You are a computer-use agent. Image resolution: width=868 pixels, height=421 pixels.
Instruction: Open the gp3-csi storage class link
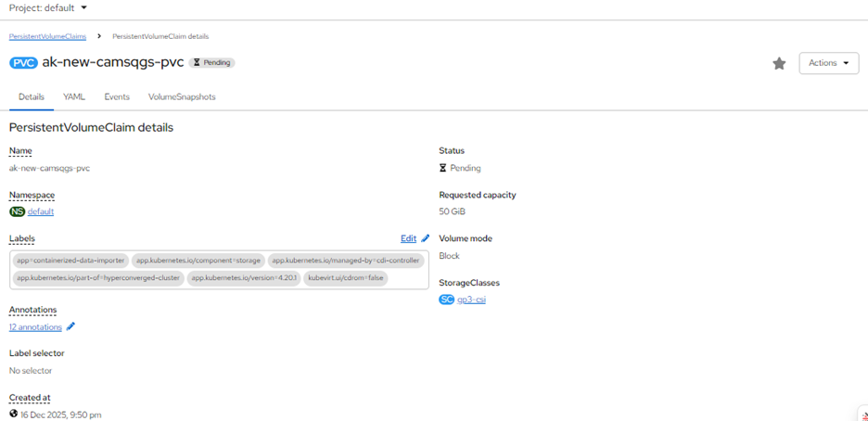472,300
